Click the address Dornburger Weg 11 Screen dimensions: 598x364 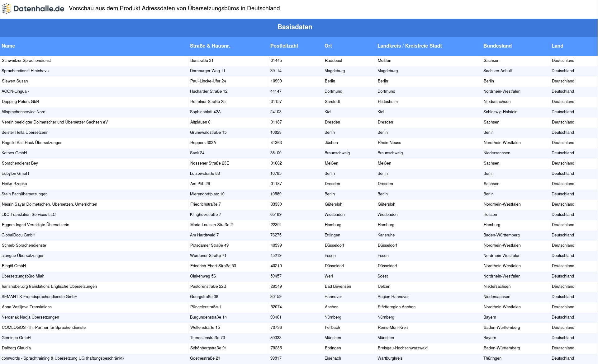click(207, 71)
